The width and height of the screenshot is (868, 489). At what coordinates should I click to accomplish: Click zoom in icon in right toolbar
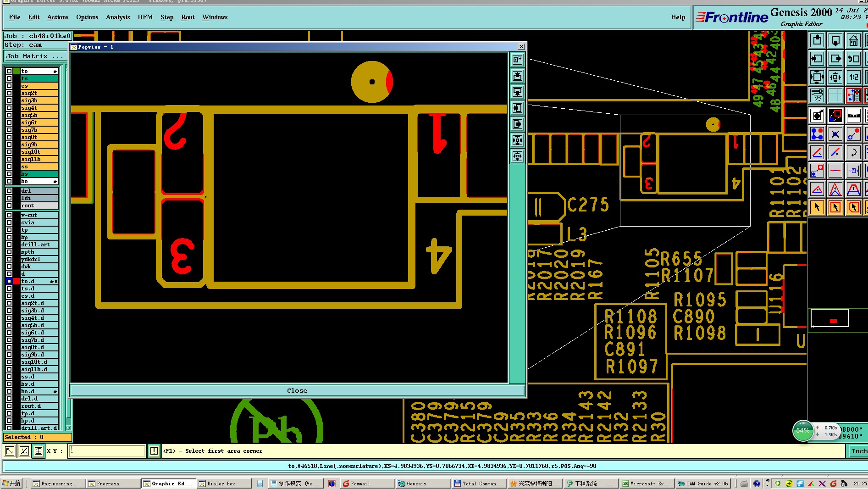(817, 77)
